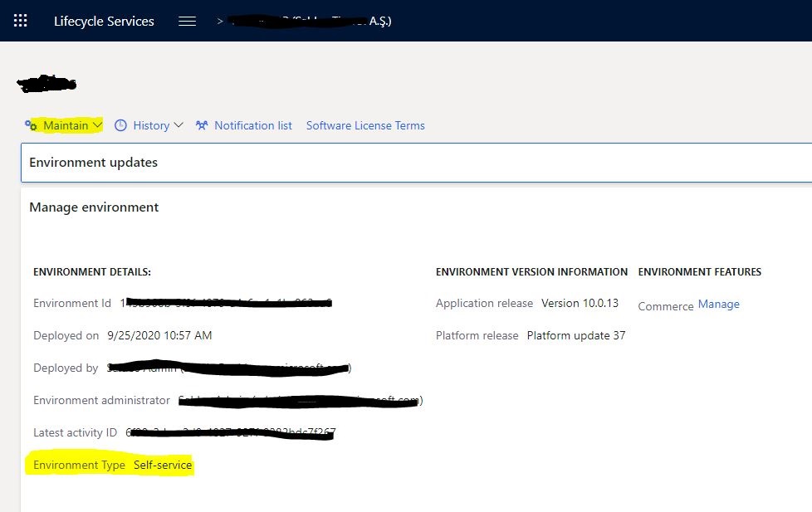Screen dimensions: 812x512
Task: Click the Manage environment heading
Action: pyautogui.click(x=94, y=207)
